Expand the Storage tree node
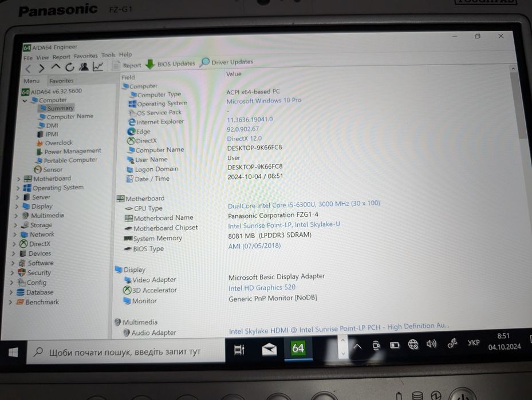Image resolution: width=532 pixels, height=400 pixels. coord(15,225)
